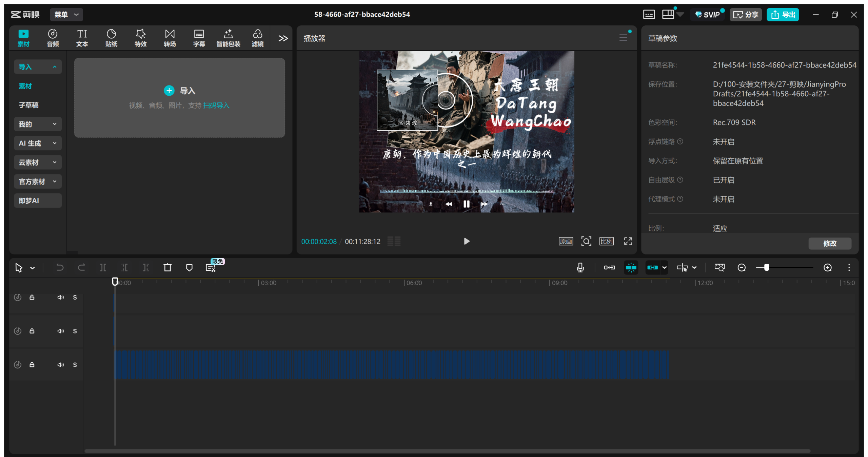
Task: Expand the 菜单 dropdown menu
Action: click(x=66, y=15)
